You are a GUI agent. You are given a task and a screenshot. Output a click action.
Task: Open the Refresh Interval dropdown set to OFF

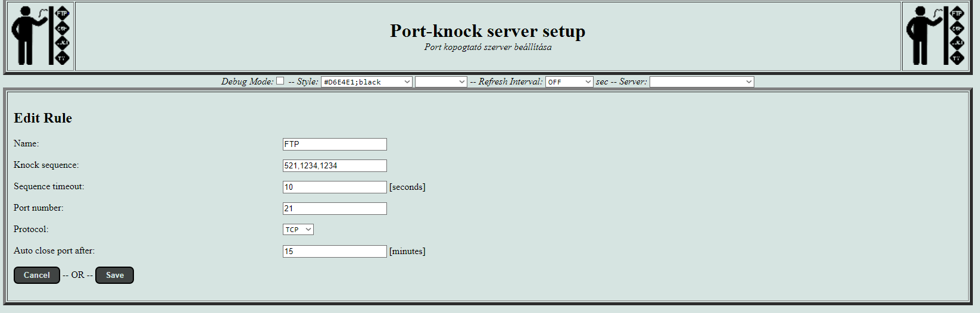click(569, 82)
